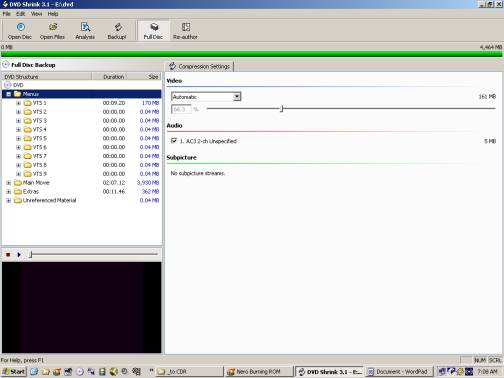The width and height of the screenshot is (504, 378).
Task: Open the Automatic video compression dropdown
Action: tap(237, 97)
